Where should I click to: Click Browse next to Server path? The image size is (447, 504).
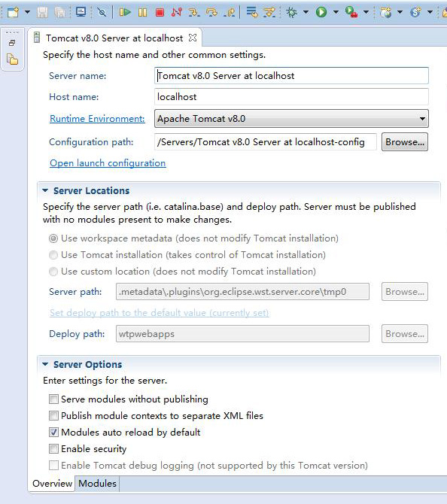pos(405,292)
